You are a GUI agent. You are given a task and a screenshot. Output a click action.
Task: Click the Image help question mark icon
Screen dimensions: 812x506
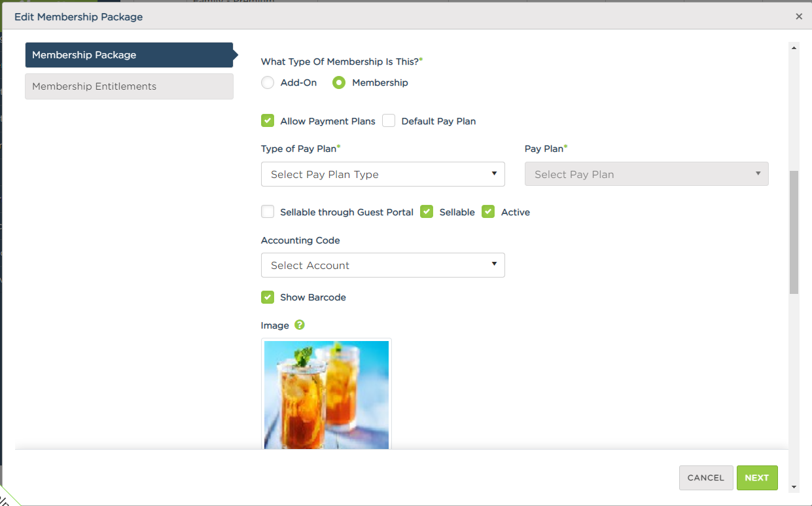click(300, 325)
